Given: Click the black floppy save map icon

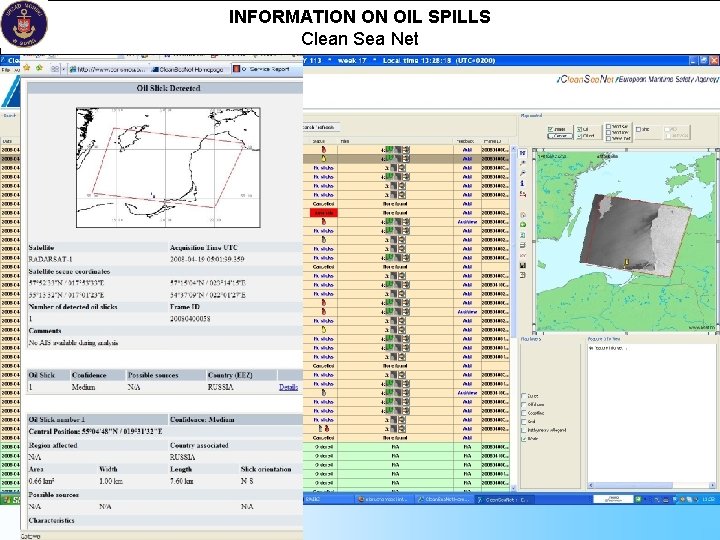Looking at the screenshot, I should pos(523,265).
